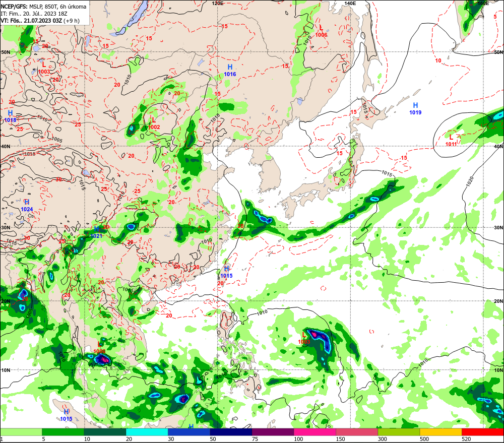Image resolution: width=504 pixels, height=443 pixels.
Task: Select the 'IT: Fim.. 20. Júl.. 2023 18Z' line
Action: (34, 14)
